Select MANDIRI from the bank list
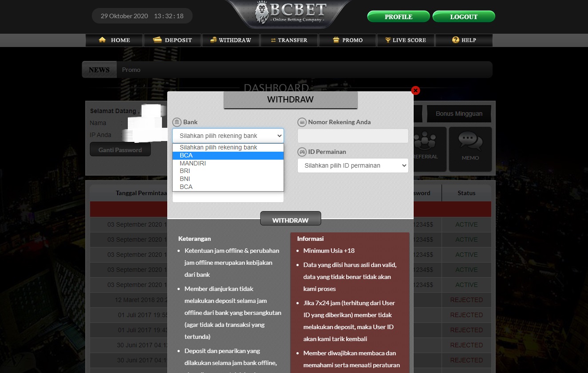Viewport: 588px width, 373px height. (193, 163)
